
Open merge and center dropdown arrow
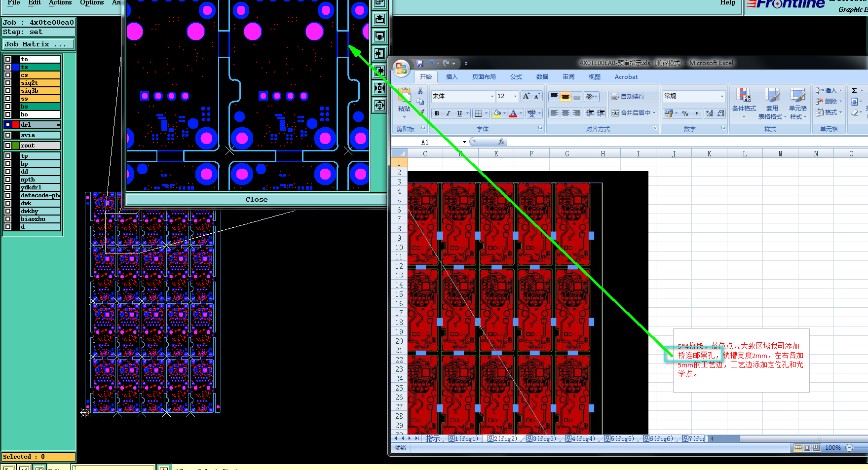[654, 113]
